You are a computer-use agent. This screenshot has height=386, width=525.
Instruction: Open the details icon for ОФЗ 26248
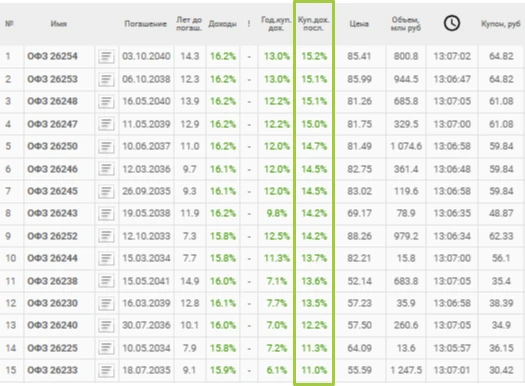[106, 101]
